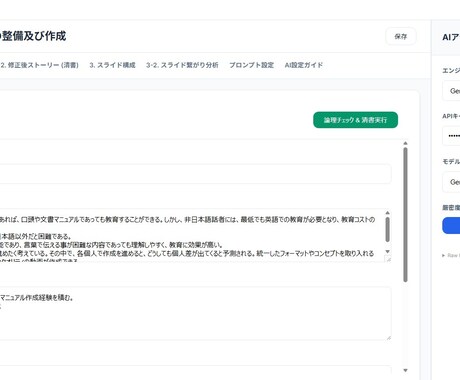Click resize handle of 教育コスト textarea

point(388,259)
